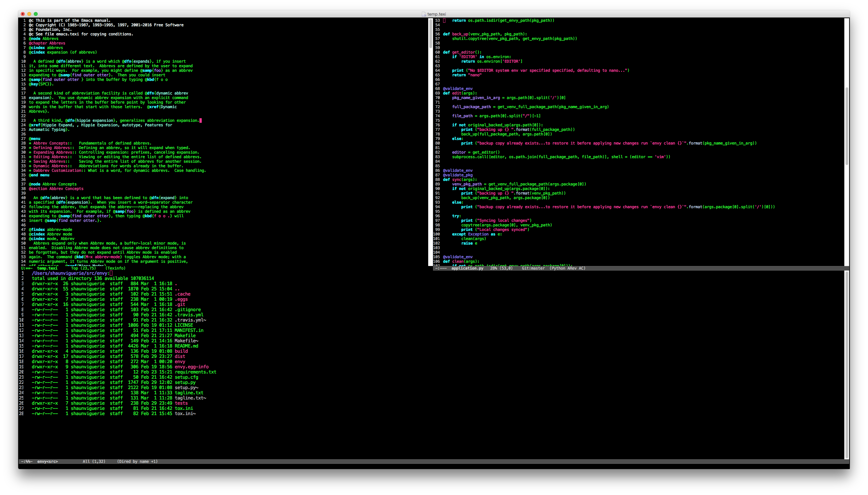Click the '* Saving Abbrevs::' menu entry
This screenshot has width=868, height=495.
pos(49,161)
